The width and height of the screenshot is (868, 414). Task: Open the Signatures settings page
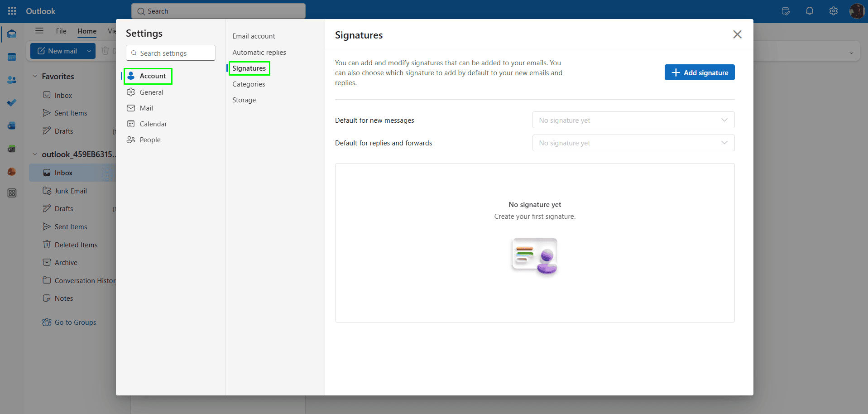click(x=249, y=68)
